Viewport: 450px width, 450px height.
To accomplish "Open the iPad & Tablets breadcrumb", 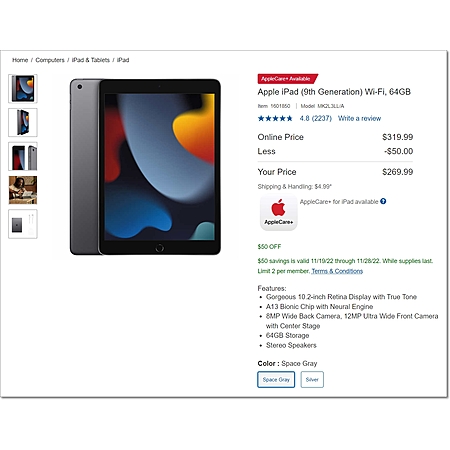I will coord(91,60).
